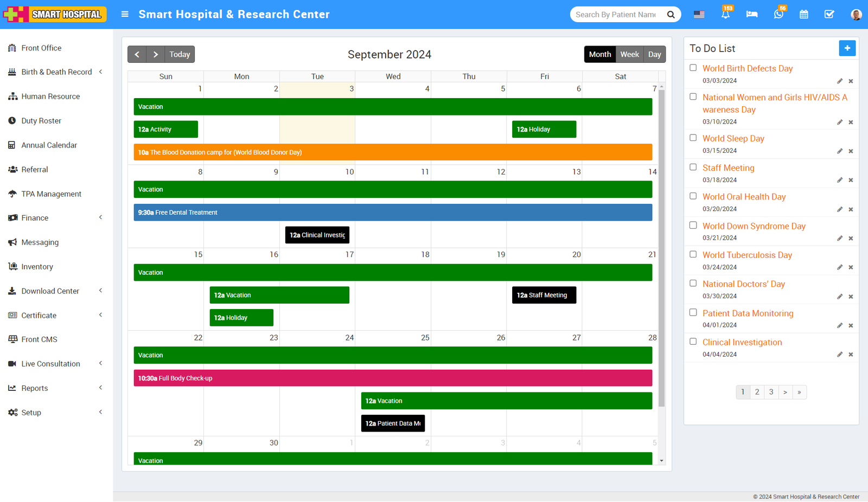
Task: Delete the Staff Meeting to-do item
Action: [x=851, y=181]
